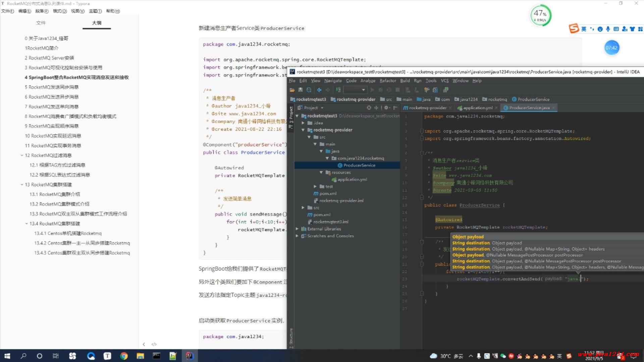The image size is (644, 362).
Task: Click Typora's collapse sidebar arrow at bottom
Action: 144,344
